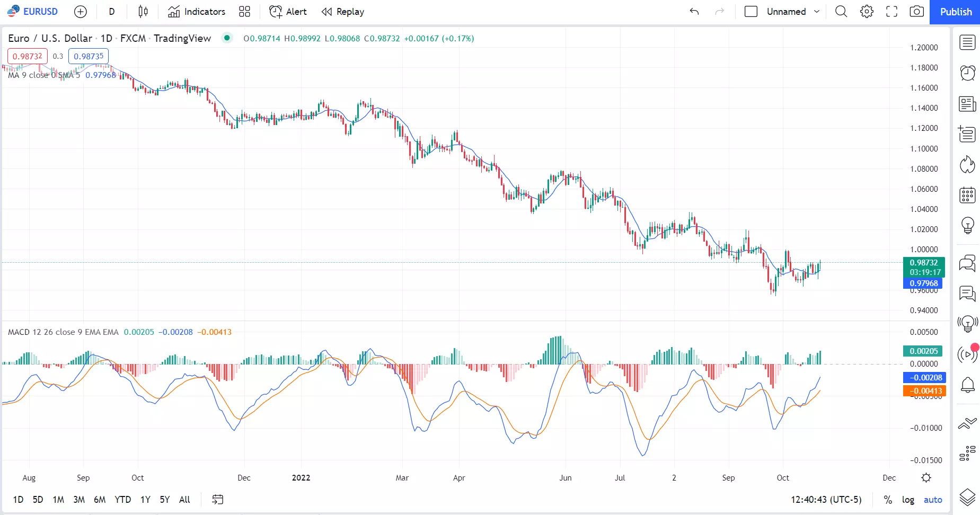Open Private Chats icon in sidebar
The width and height of the screenshot is (980, 515).
tap(967, 293)
